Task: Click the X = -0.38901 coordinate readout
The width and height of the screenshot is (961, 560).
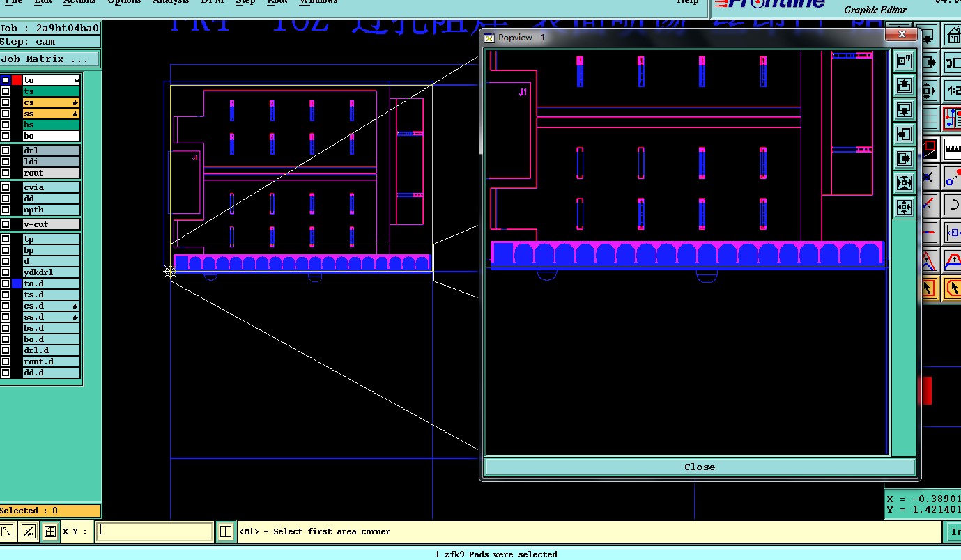Action: click(923, 499)
